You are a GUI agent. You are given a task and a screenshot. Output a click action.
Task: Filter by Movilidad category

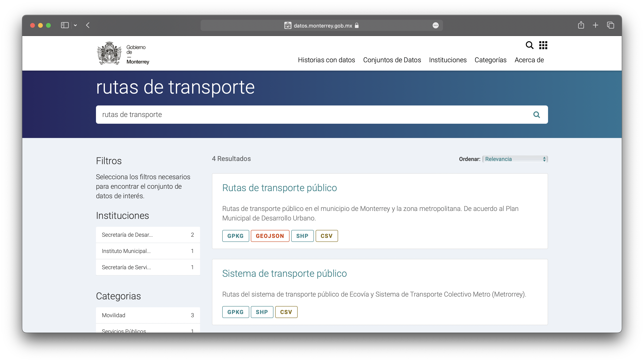[x=148, y=315]
